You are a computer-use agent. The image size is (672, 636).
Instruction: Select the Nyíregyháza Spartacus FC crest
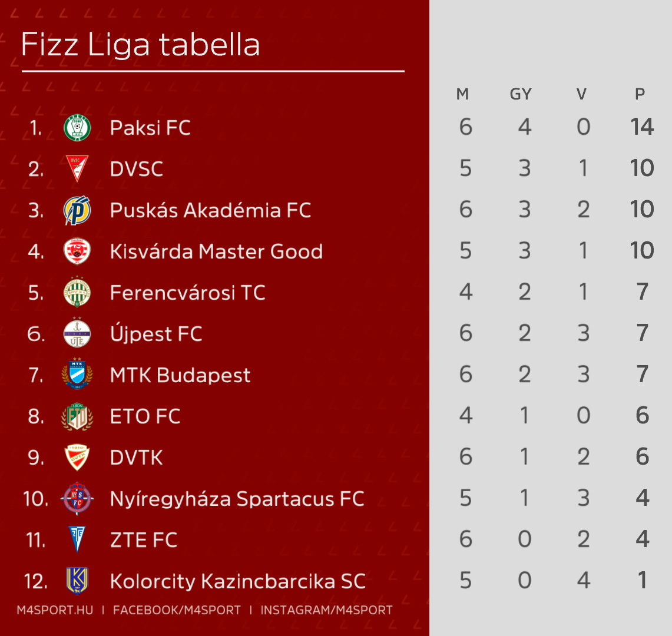click(x=77, y=498)
